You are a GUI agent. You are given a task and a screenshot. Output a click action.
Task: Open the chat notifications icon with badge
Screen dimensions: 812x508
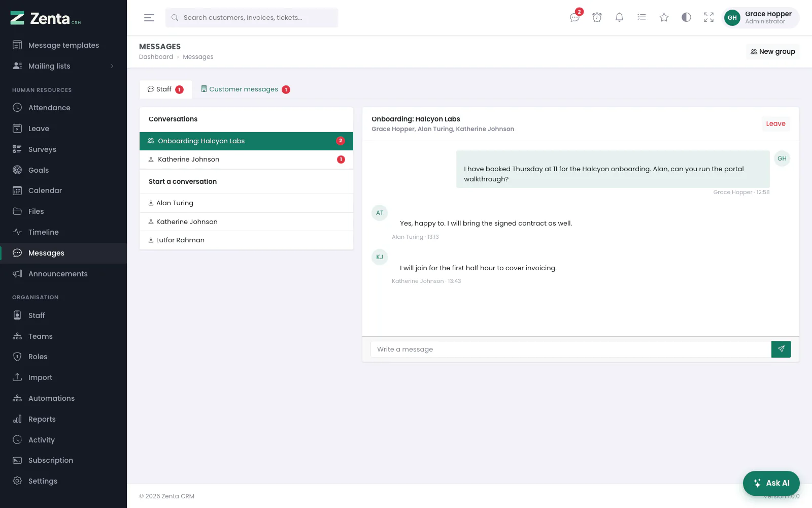pos(575,17)
